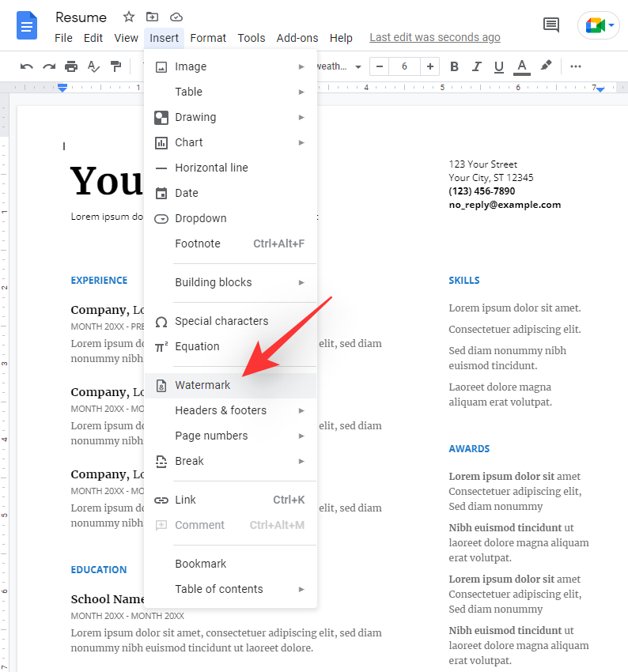Expand Building blocks submenu
Viewport: 628px width, 672px height.
pyautogui.click(x=231, y=282)
